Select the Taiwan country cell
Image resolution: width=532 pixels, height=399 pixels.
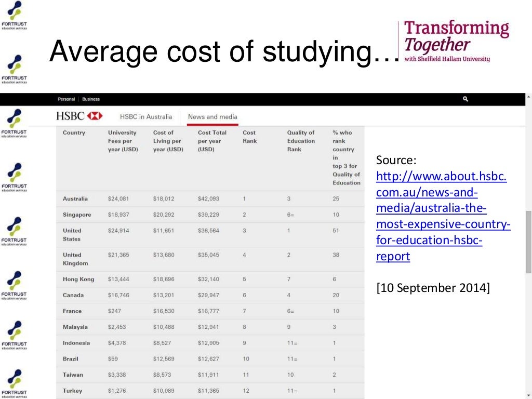[x=73, y=375]
